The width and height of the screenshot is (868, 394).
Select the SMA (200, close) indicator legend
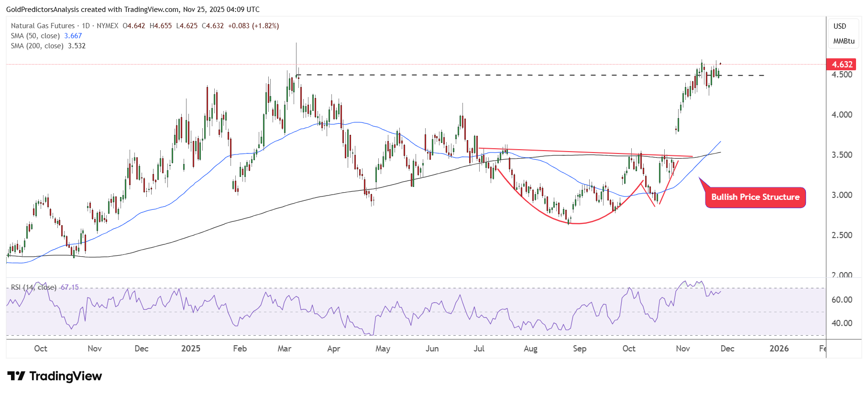(x=37, y=46)
